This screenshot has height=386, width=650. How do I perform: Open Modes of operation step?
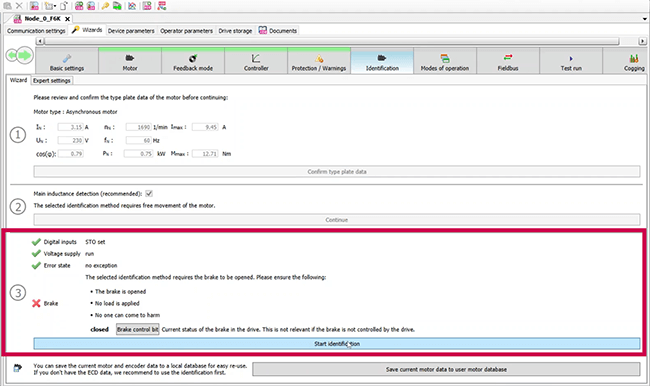[445, 61]
